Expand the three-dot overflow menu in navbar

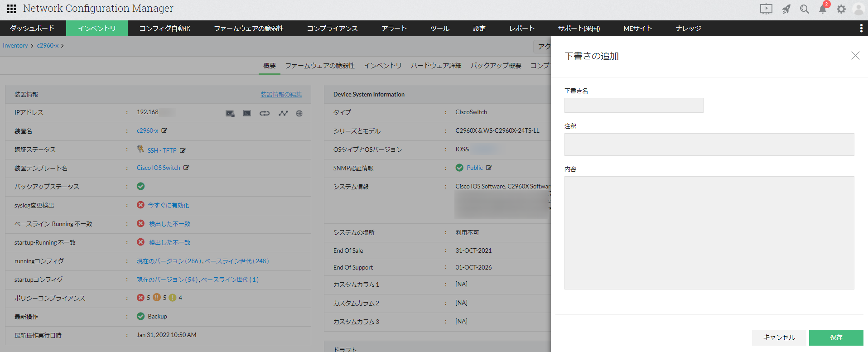click(x=861, y=29)
